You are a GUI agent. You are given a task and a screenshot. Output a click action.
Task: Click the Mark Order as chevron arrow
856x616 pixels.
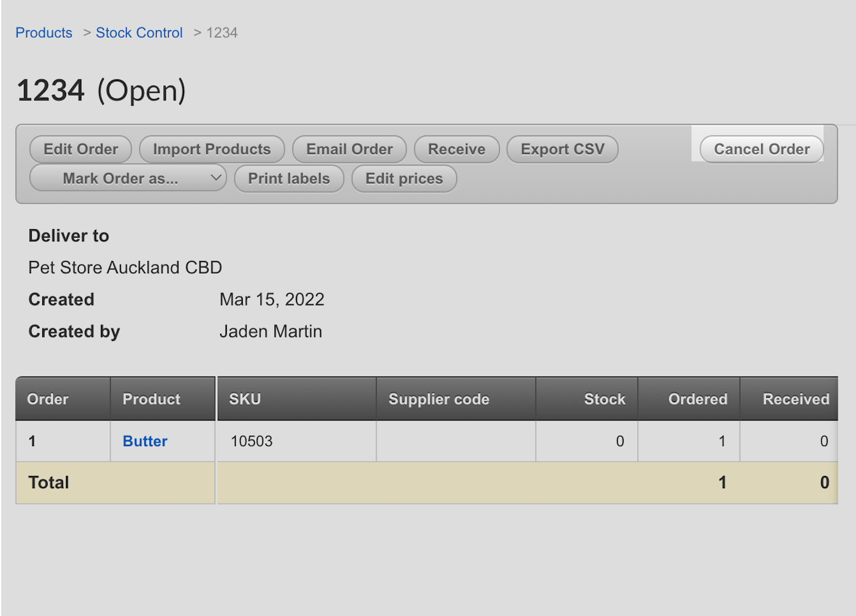pyautogui.click(x=215, y=178)
